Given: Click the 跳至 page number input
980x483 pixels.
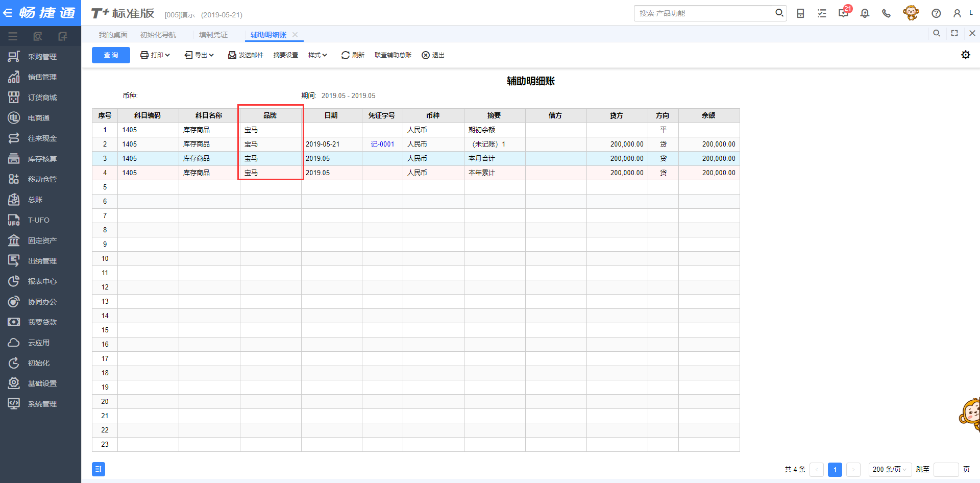Looking at the screenshot, I should pos(946,469).
